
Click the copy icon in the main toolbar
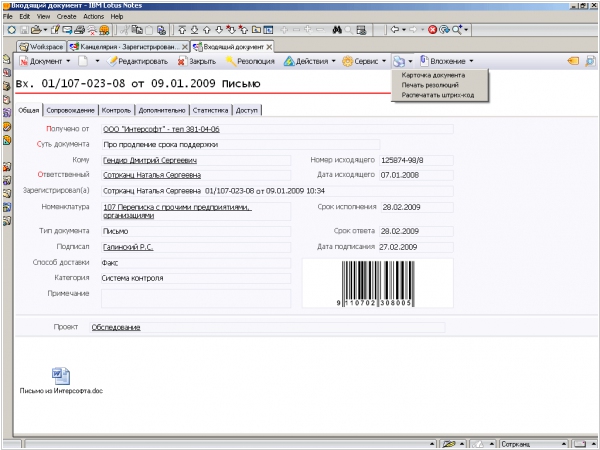137,29
